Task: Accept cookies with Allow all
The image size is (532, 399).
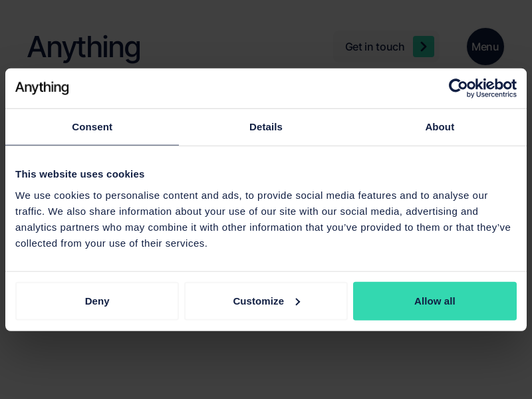Action: coord(435,301)
